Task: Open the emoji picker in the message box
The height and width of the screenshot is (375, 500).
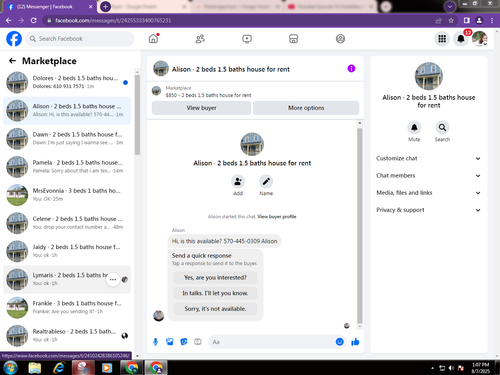Action: pyautogui.click(x=339, y=342)
